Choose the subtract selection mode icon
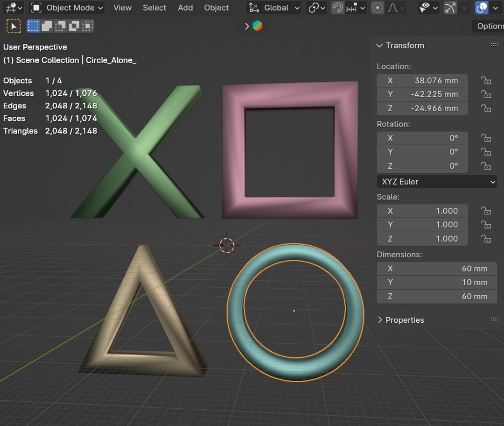This screenshot has height=426, width=504. (x=60, y=27)
